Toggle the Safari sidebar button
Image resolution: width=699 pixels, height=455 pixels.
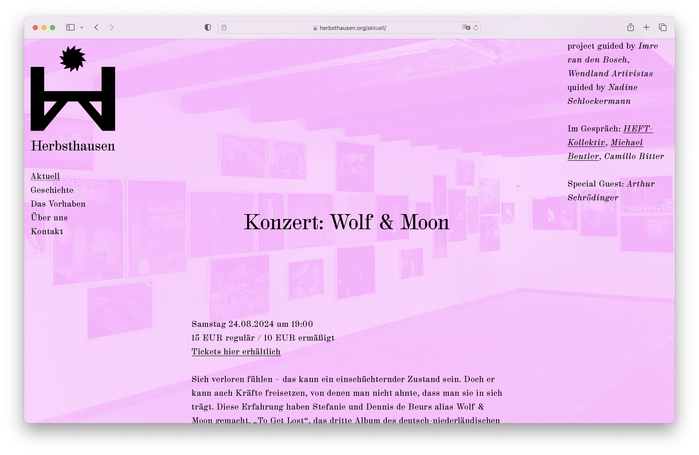pyautogui.click(x=70, y=28)
